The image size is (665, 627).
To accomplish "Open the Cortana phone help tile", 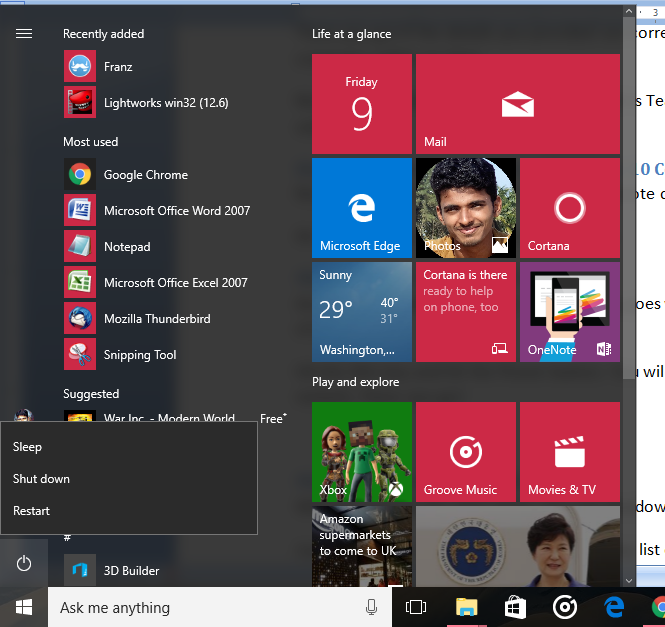I will 466,312.
